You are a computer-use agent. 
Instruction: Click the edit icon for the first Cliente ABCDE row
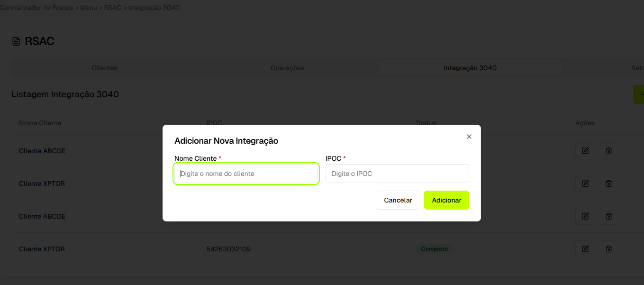point(585,151)
